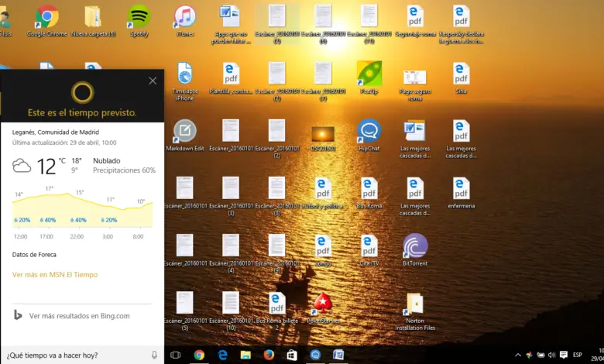This screenshot has height=364, width=604.
Task: Open Task View from the taskbar
Action: (175, 355)
